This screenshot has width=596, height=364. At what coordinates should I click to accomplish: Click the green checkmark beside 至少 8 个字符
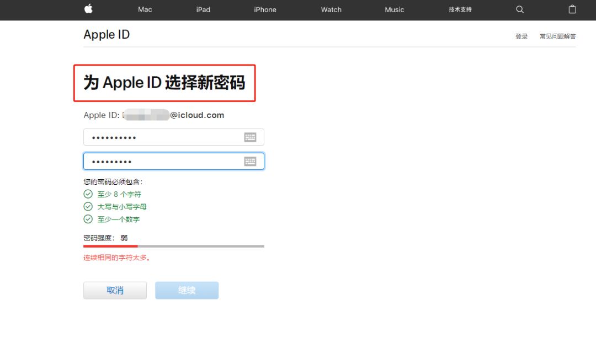tap(88, 194)
